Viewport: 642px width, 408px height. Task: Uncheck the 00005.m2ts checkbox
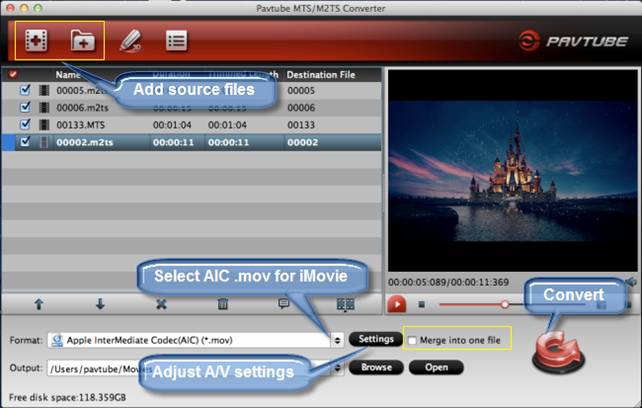[25, 90]
